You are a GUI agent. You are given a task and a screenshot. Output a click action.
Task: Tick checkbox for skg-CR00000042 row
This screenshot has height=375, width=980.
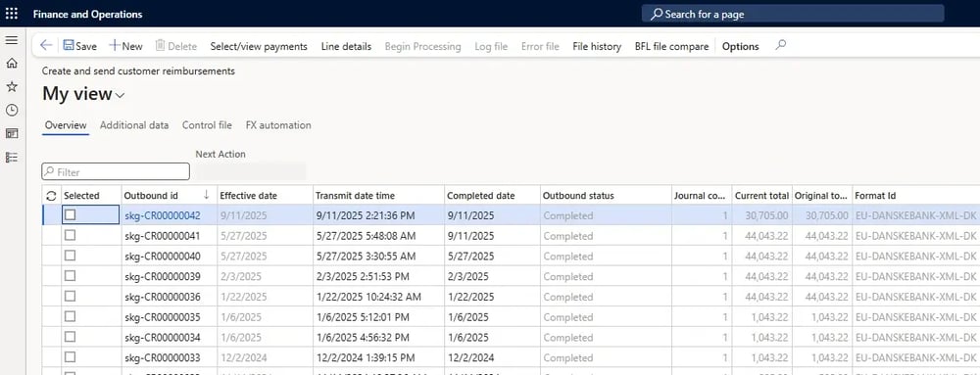tap(70, 214)
